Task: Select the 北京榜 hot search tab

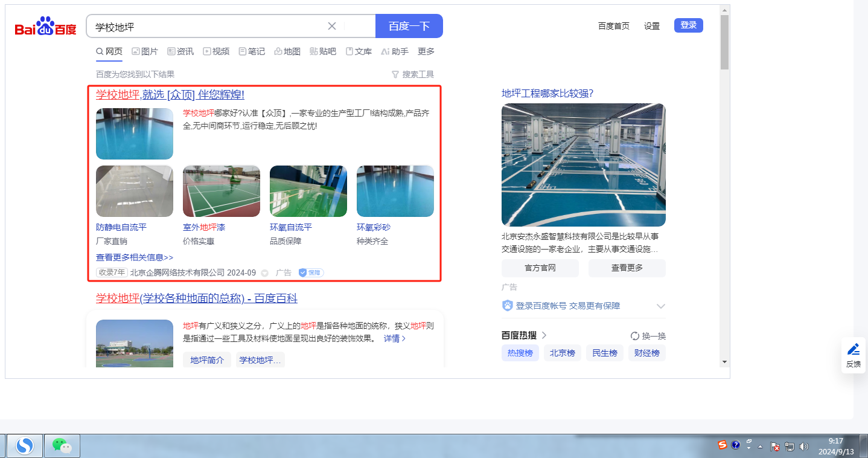Action: point(563,353)
